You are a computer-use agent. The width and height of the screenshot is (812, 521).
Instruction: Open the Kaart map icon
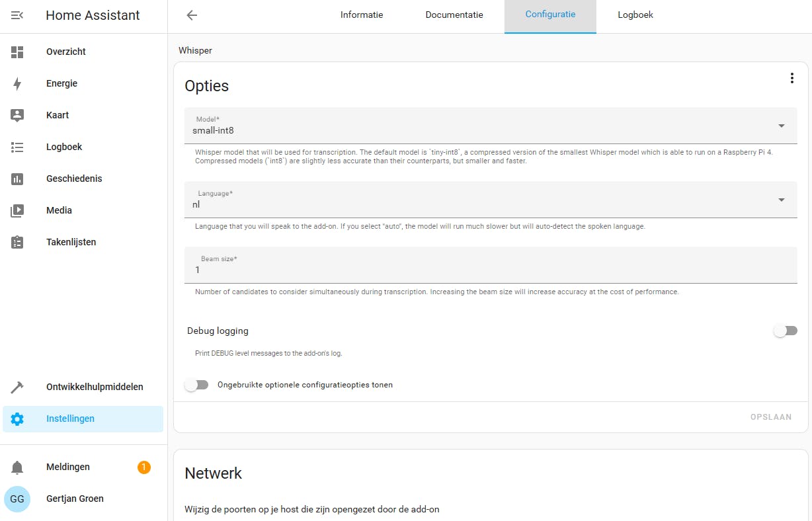pos(17,115)
